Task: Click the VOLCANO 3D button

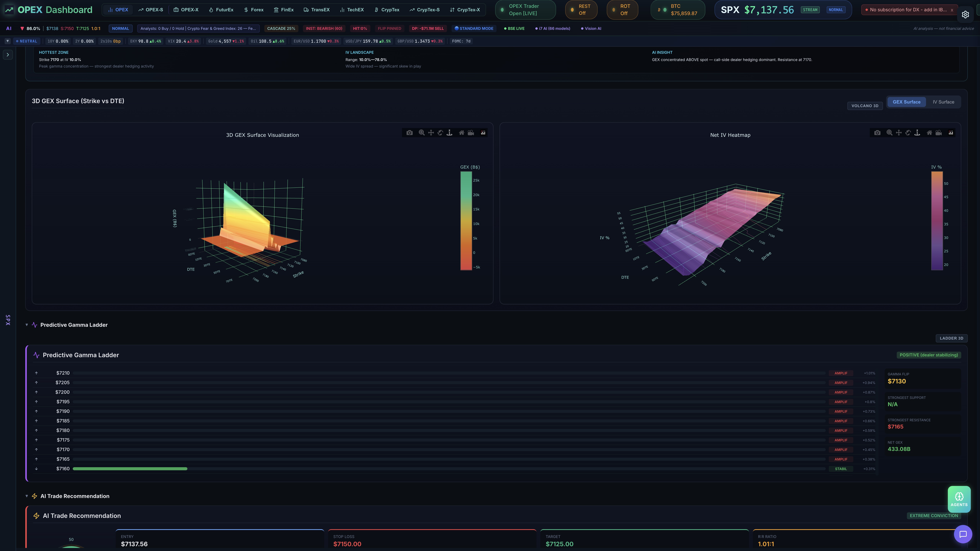Action: pos(865,106)
